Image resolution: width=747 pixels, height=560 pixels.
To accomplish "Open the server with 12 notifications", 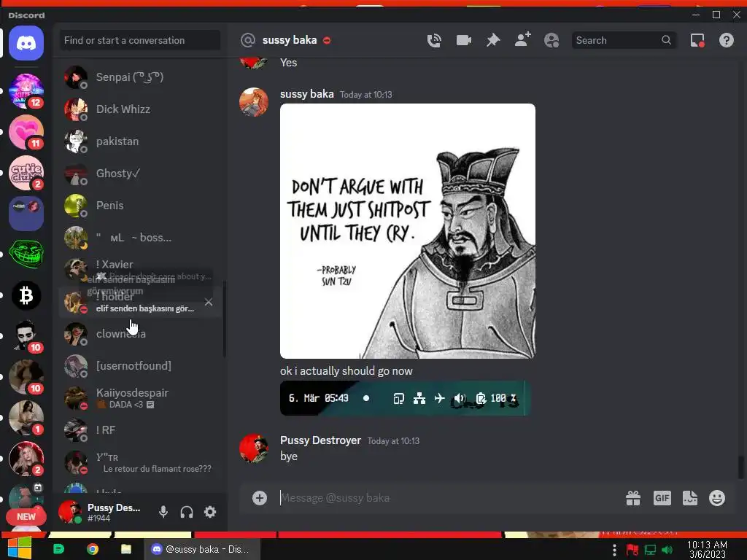I will [x=26, y=91].
